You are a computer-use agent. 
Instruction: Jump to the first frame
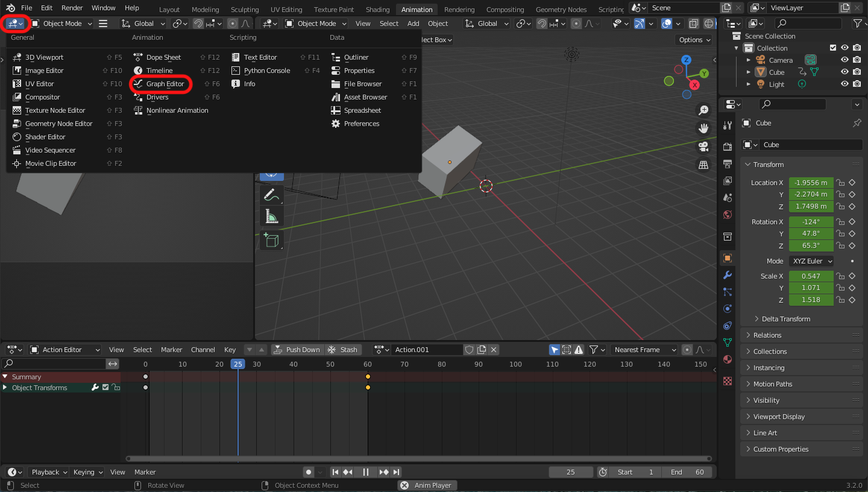point(336,472)
